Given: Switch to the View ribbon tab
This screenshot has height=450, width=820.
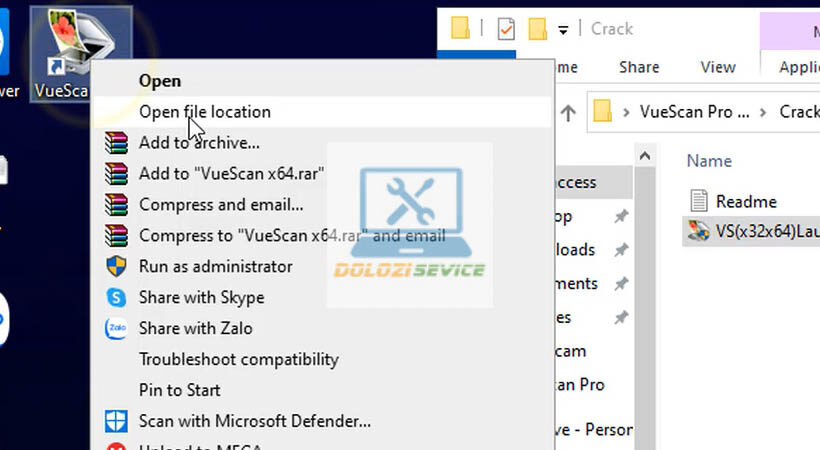Looking at the screenshot, I should click(717, 67).
